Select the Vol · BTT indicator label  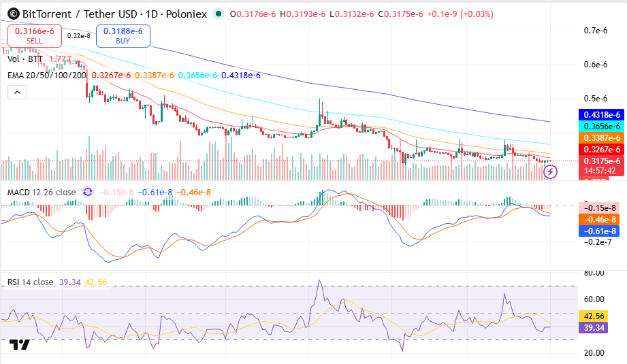tap(25, 59)
